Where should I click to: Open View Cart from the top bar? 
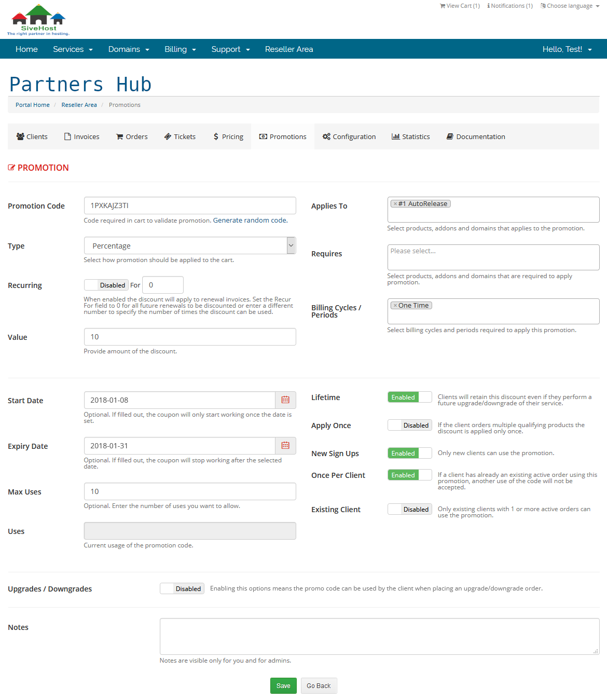[460, 6]
